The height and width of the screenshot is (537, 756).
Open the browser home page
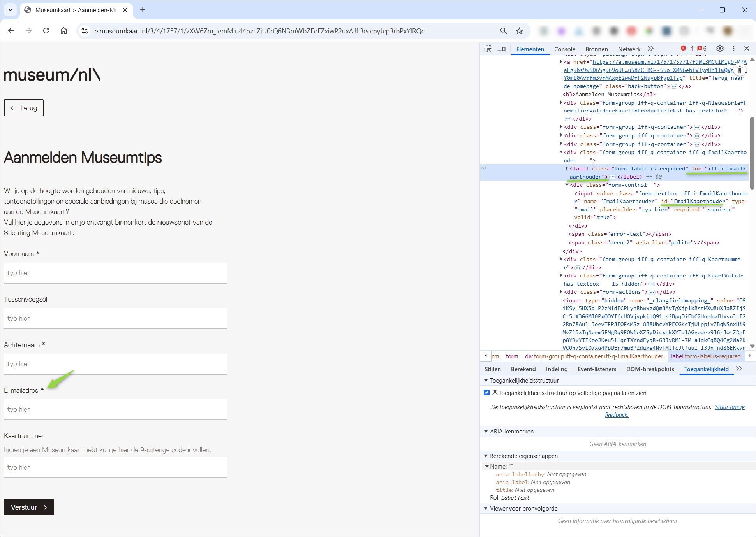tap(63, 31)
